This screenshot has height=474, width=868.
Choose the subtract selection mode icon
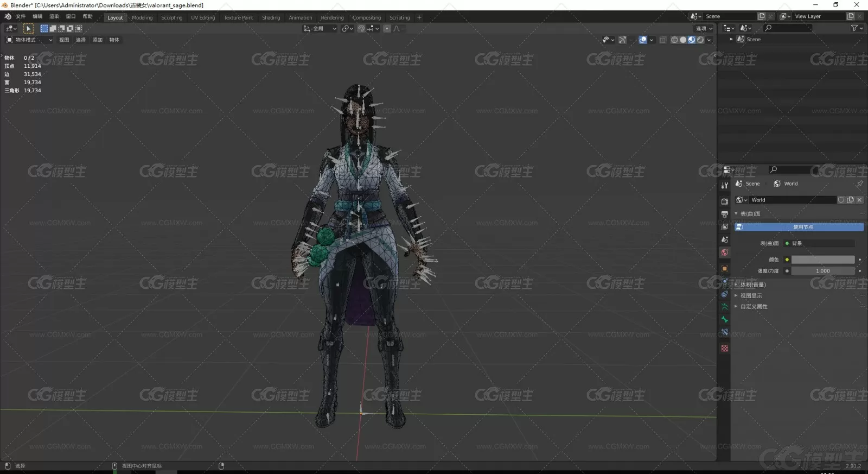(62, 28)
